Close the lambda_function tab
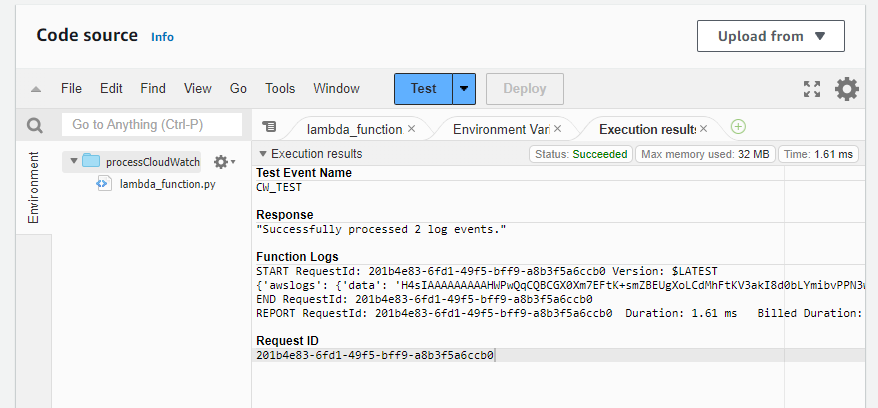 tap(411, 129)
